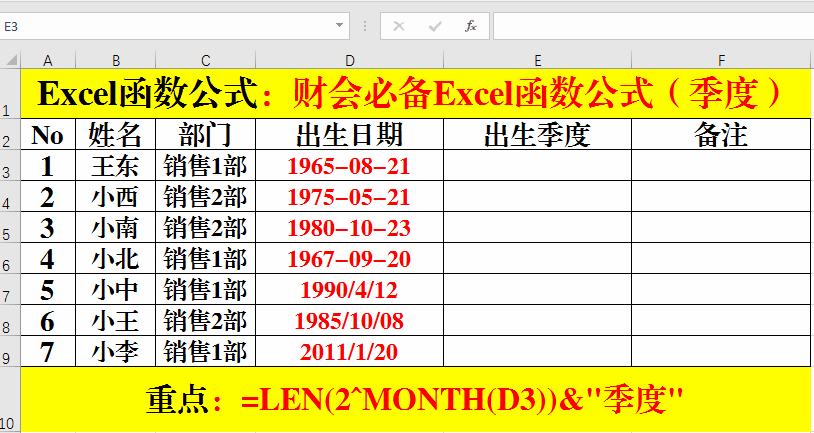The image size is (814, 433).
Task: Select the name cell '小南'
Action: (x=116, y=227)
